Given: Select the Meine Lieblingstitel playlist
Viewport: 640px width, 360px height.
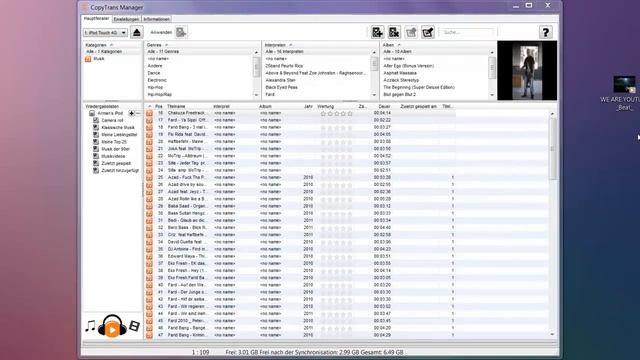Looking at the screenshot, I should (119, 135).
